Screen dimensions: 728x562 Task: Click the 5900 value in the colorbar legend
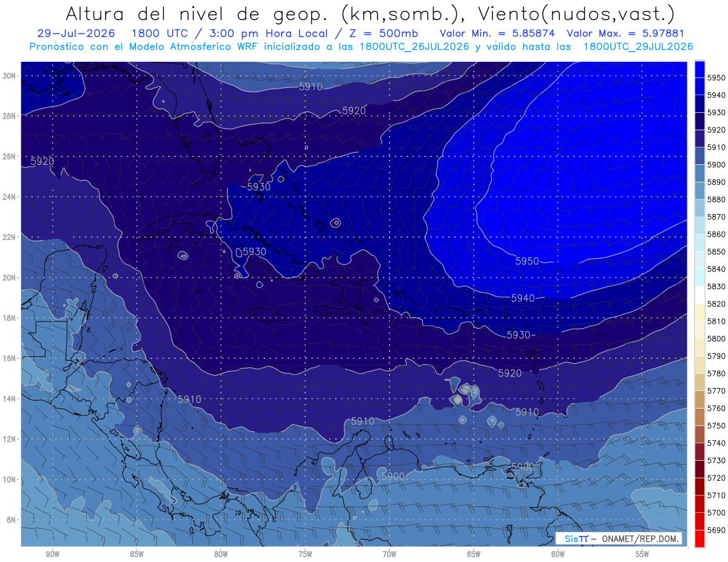coord(716,164)
